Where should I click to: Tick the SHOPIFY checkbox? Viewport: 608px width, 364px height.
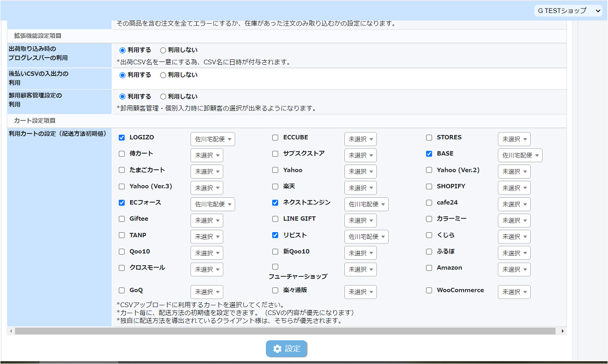click(x=429, y=187)
